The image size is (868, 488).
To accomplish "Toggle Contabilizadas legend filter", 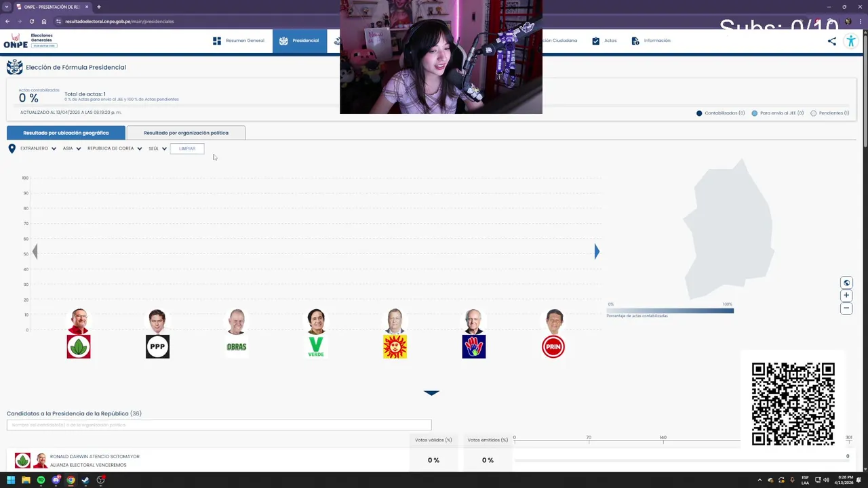I will 720,113.
